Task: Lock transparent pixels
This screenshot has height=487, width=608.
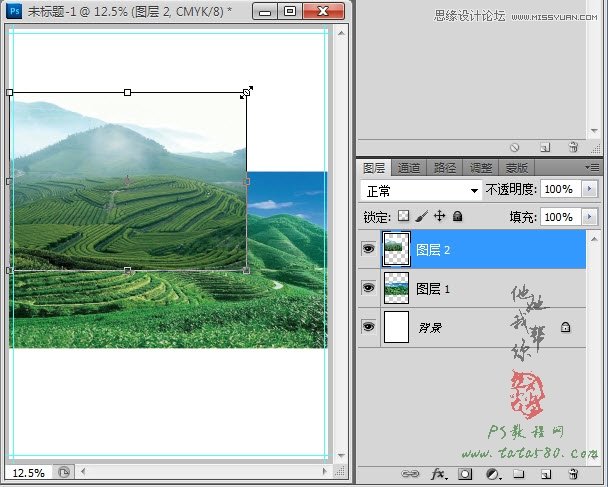Action: pyautogui.click(x=404, y=216)
